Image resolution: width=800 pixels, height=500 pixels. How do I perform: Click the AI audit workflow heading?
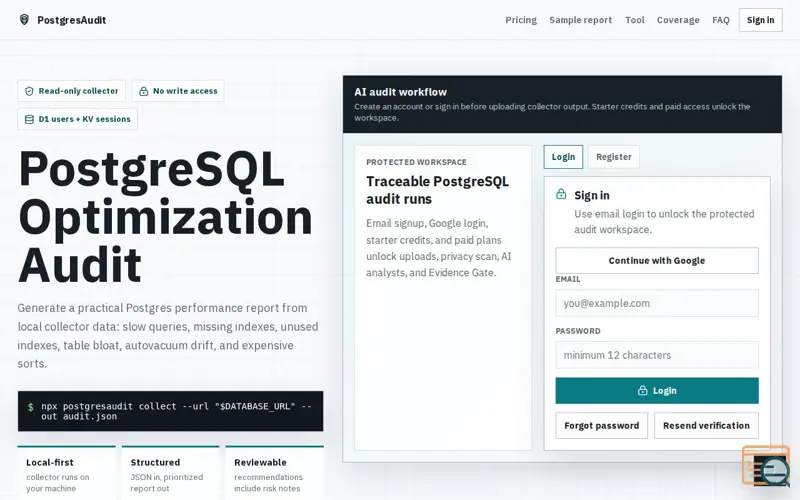pyautogui.click(x=401, y=92)
